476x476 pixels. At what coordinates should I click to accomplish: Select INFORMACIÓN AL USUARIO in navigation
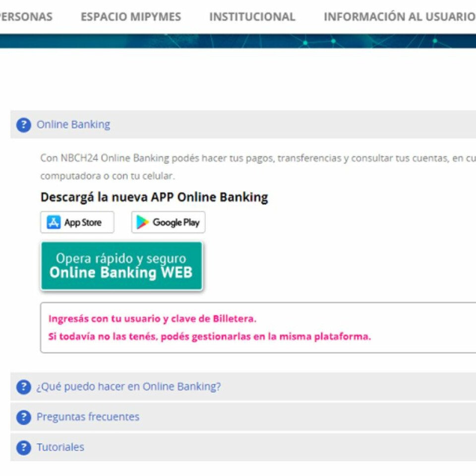coord(399,17)
